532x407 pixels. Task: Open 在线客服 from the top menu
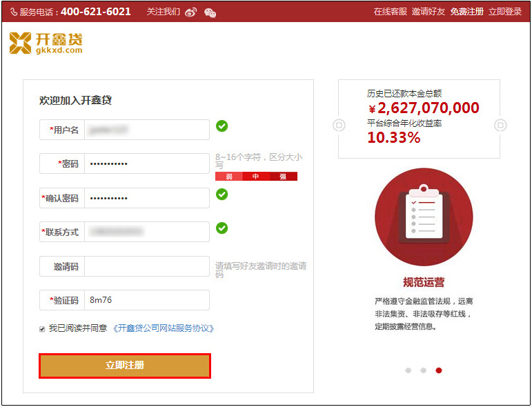point(391,12)
